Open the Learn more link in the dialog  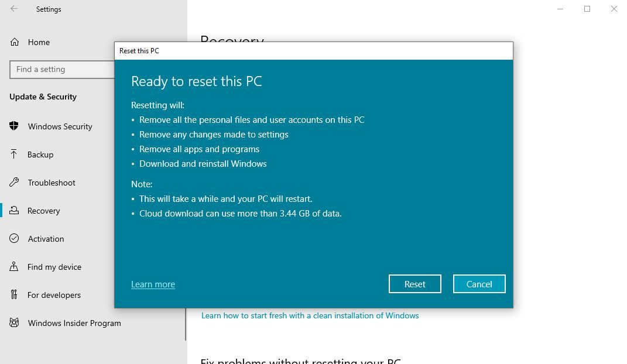pos(153,284)
